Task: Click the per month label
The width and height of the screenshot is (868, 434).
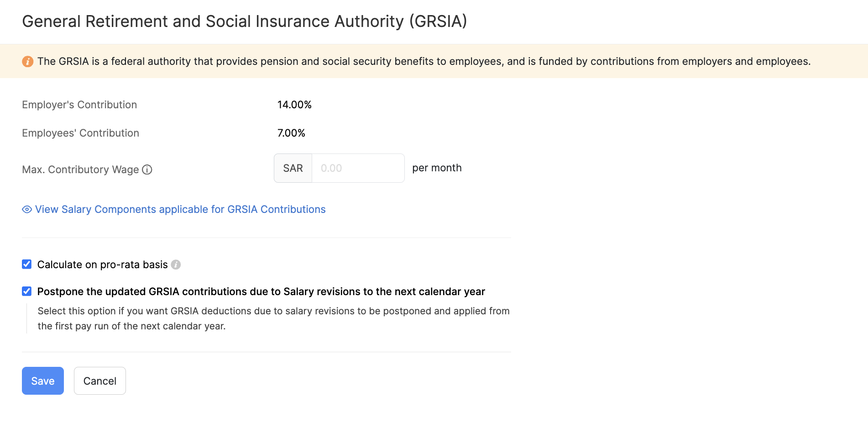Action: (436, 168)
